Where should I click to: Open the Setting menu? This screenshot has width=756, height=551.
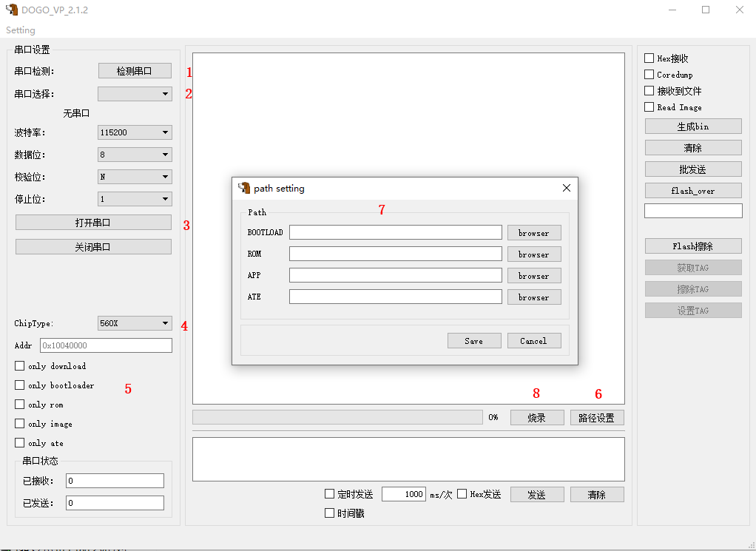pyautogui.click(x=20, y=30)
